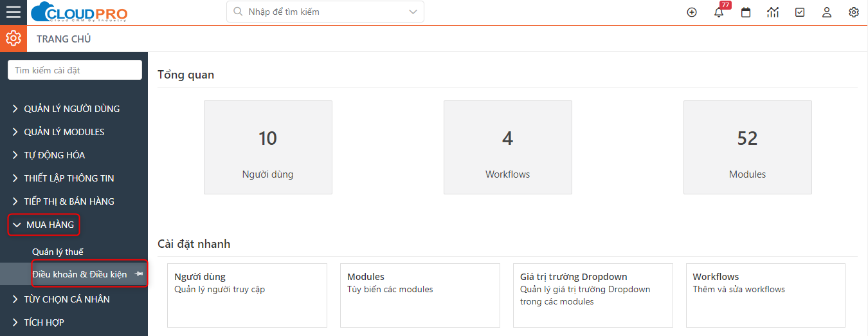868x336 pixels.
Task: Open the user profile icon
Action: pos(827,12)
